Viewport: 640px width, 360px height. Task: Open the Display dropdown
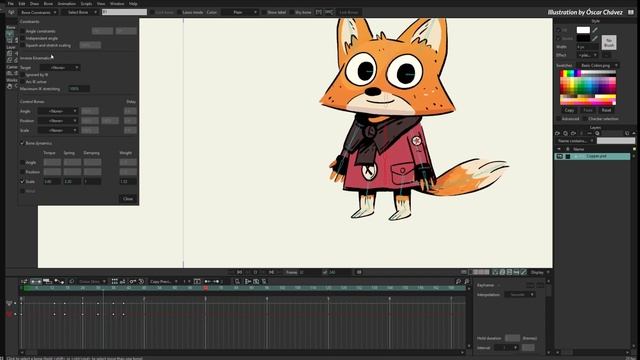coord(540,272)
